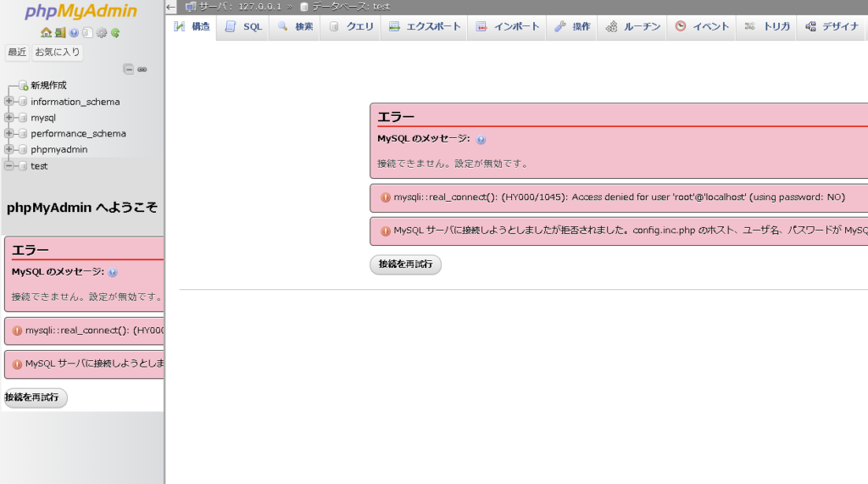Viewport: 868px width, 484px height.
Task: Open the お気に入り (Favorites) list
Action: tap(58, 52)
